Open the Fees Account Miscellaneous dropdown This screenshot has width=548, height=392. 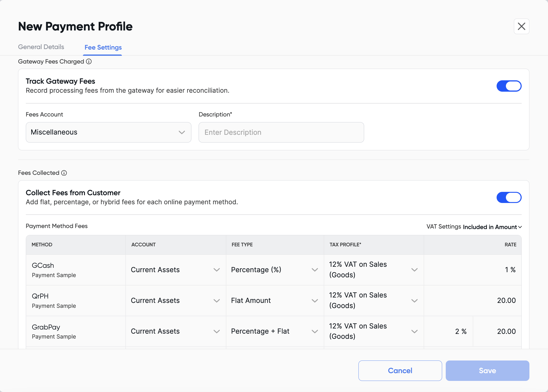(108, 132)
